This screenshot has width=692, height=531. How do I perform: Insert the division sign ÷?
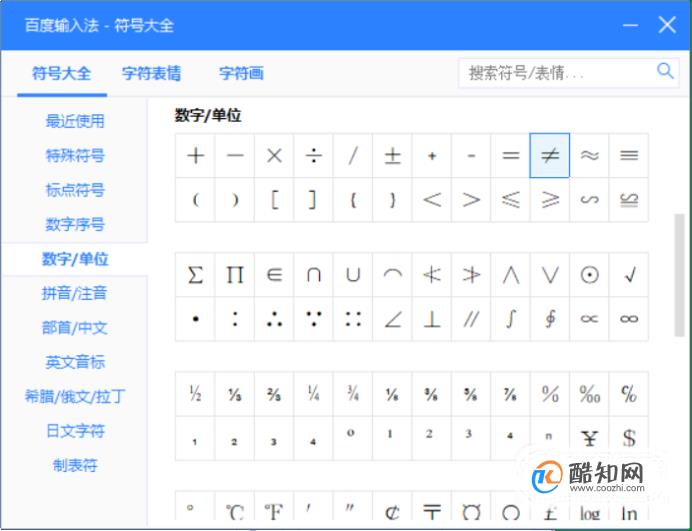tap(313, 155)
